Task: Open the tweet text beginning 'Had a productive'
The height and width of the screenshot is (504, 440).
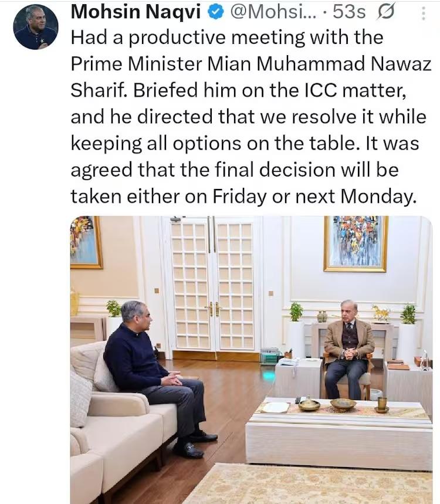Action: pyautogui.click(x=251, y=117)
